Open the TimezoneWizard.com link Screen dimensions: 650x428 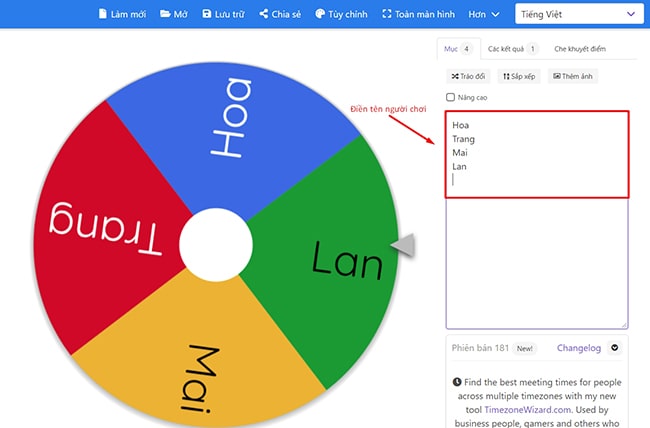(527, 410)
